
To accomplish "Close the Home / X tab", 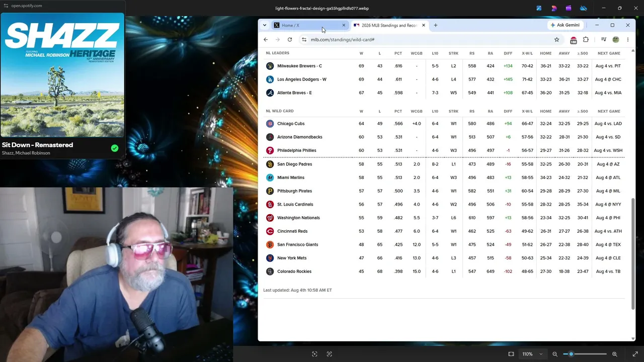I will coord(344,25).
